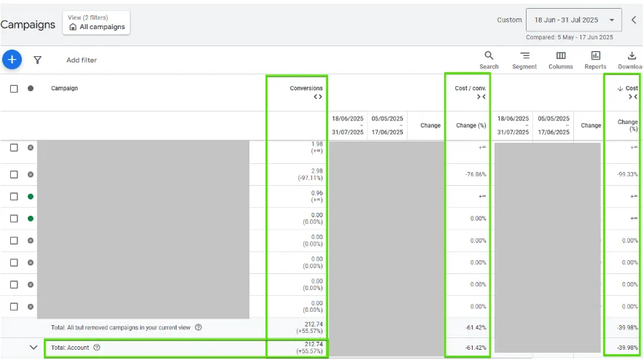Click the status dot of the 2.98 conversions row
This screenshot has width=644, height=360.
tap(31, 174)
